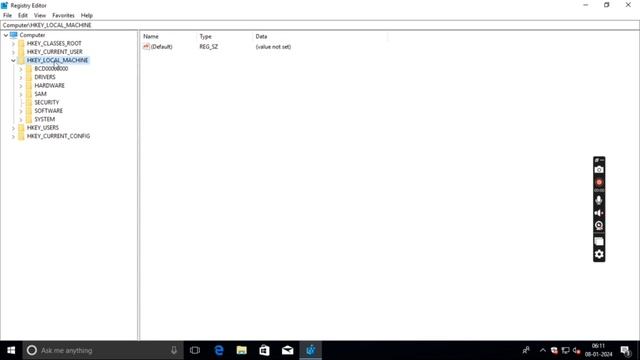The height and width of the screenshot is (360, 640).
Task: Collapse the Computer root node
Action: coord(6,35)
